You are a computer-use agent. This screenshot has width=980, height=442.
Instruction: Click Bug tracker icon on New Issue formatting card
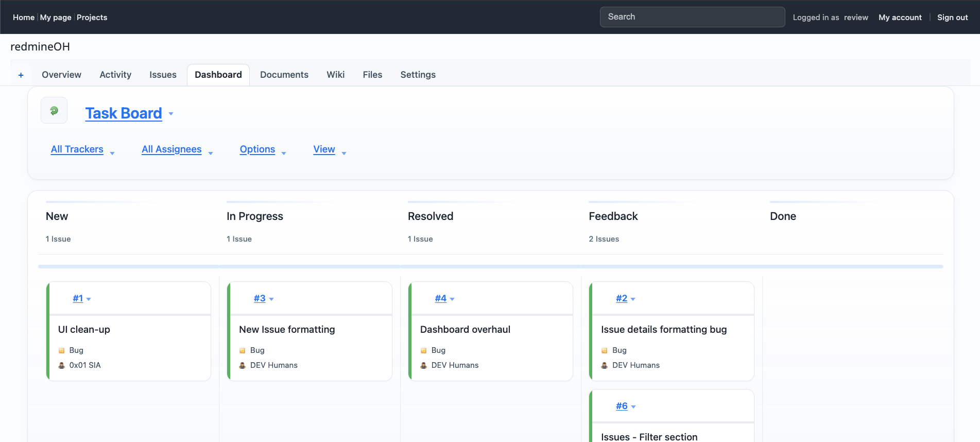coord(243,350)
